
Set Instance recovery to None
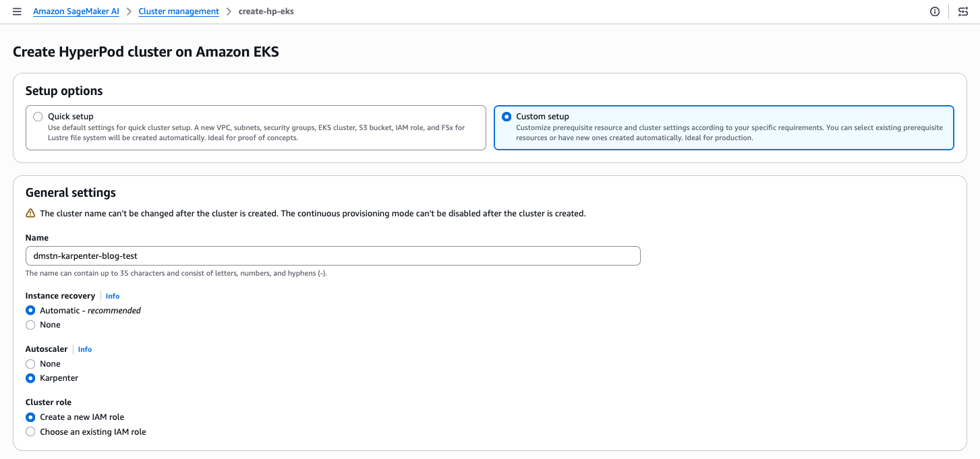click(x=30, y=325)
